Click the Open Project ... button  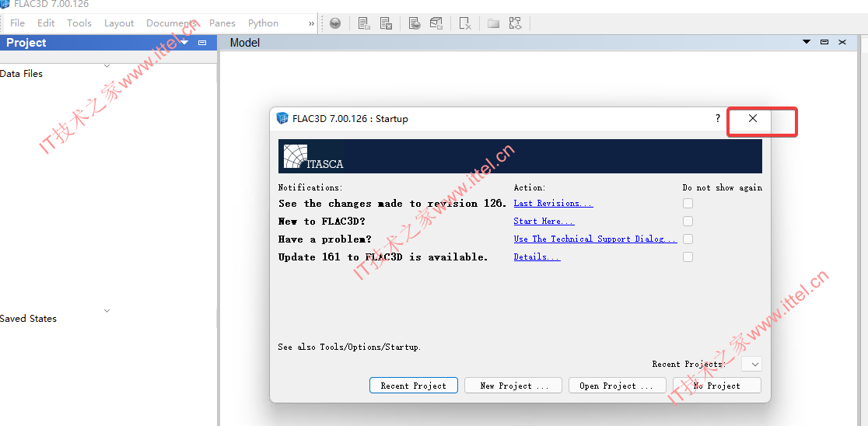click(x=617, y=386)
